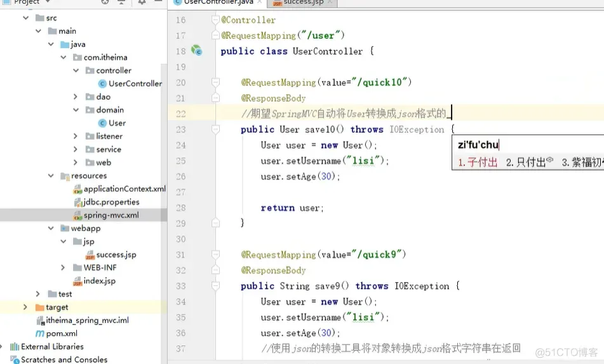Viewport: 604px width, 364px height.
Task: Expand the service package chevron
Action: [76, 149]
